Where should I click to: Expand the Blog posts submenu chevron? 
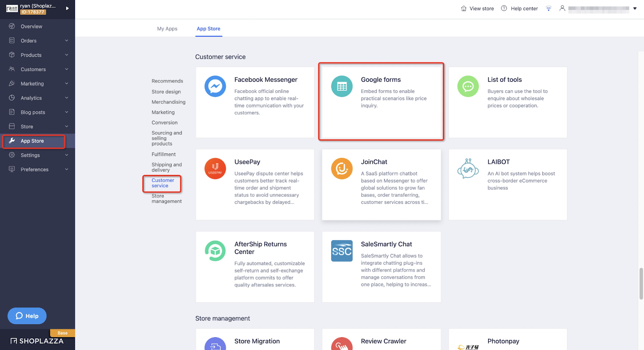[66, 112]
